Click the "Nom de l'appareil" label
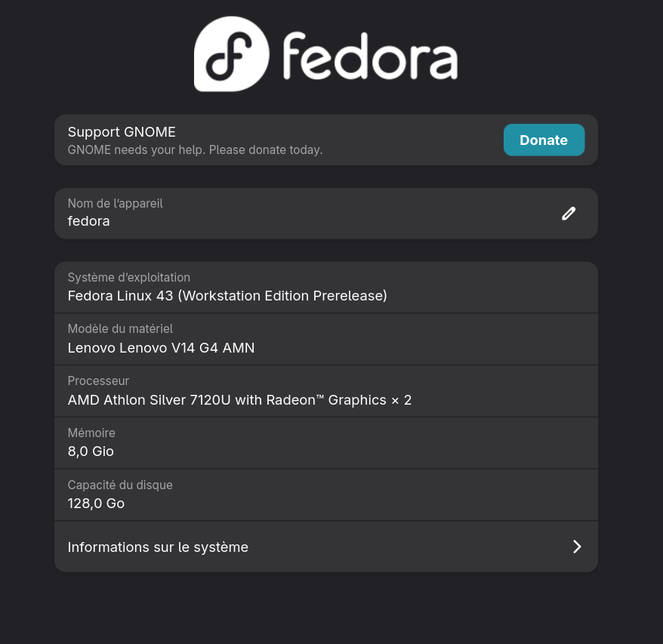This screenshot has height=644, width=663. pos(115,203)
